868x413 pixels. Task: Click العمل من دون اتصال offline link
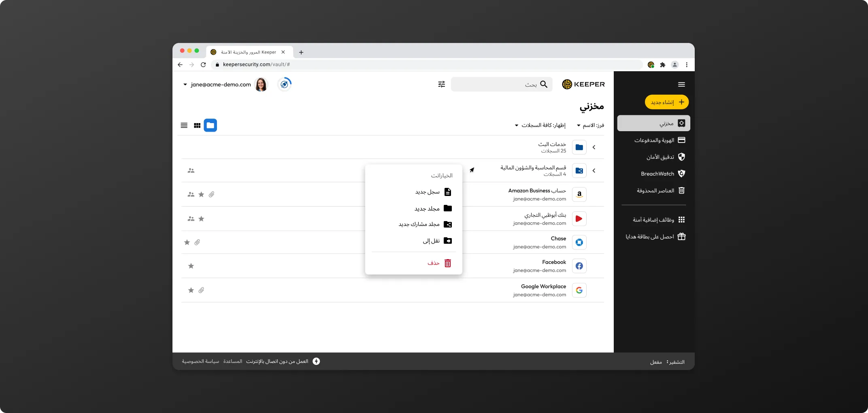pos(277,361)
